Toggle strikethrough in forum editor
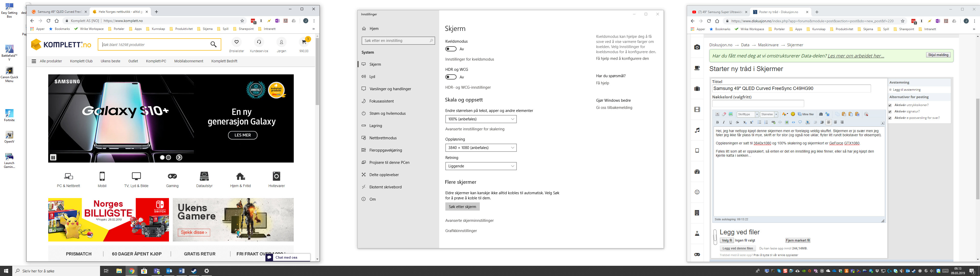980x276 pixels. [738, 122]
